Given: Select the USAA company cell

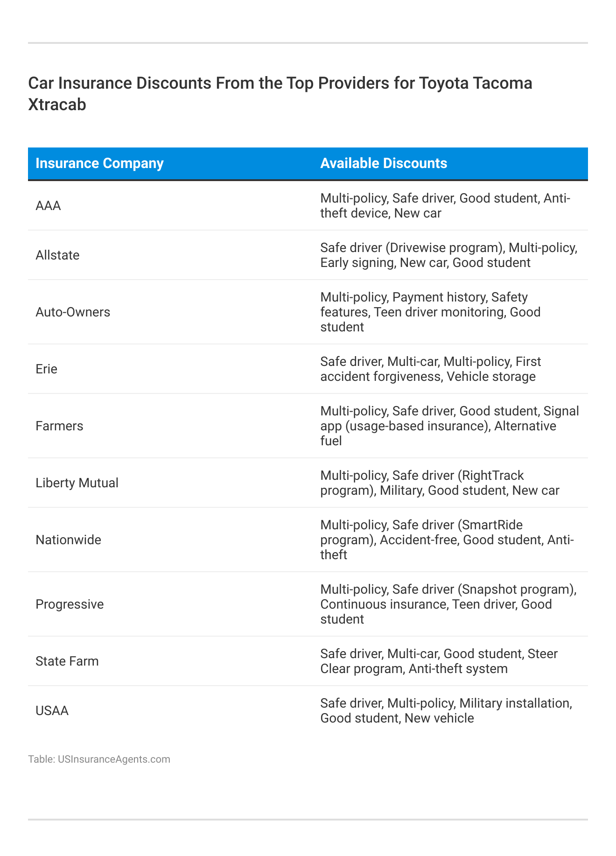Looking at the screenshot, I should tap(52, 711).
